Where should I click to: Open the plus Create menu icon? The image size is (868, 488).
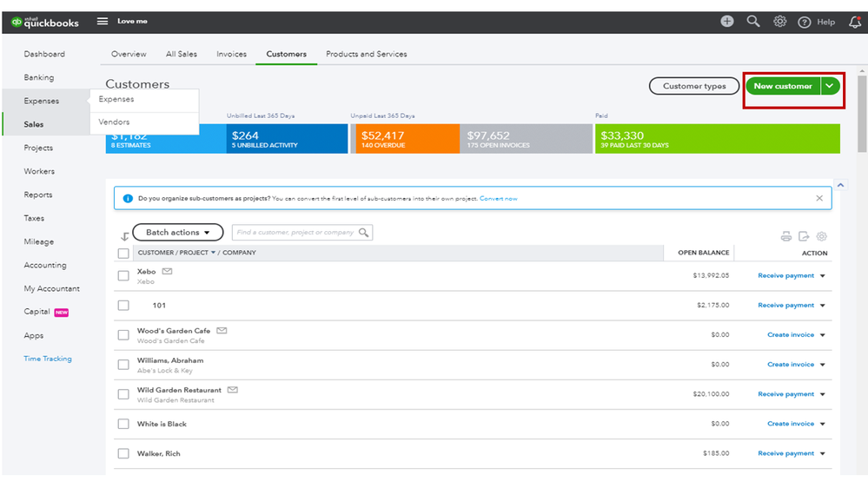(x=727, y=21)
